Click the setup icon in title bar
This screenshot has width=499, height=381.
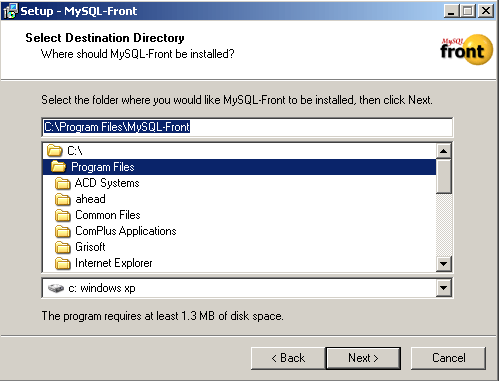10,11
